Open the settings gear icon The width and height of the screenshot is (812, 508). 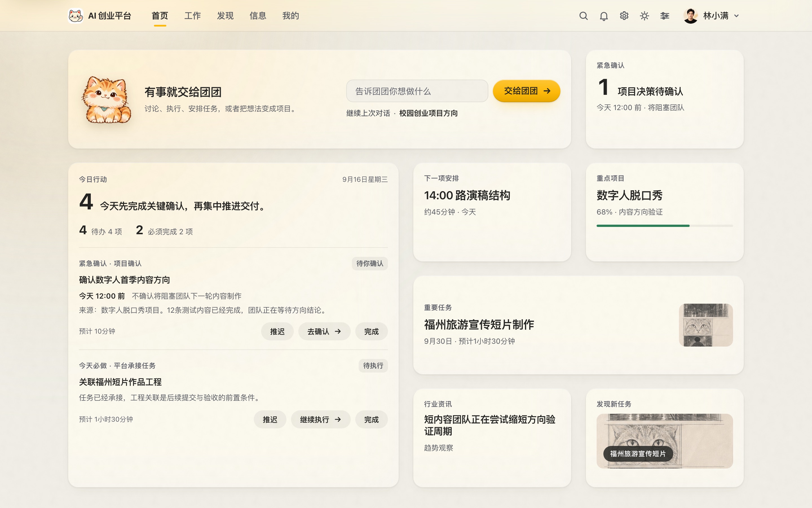point(624,16)
